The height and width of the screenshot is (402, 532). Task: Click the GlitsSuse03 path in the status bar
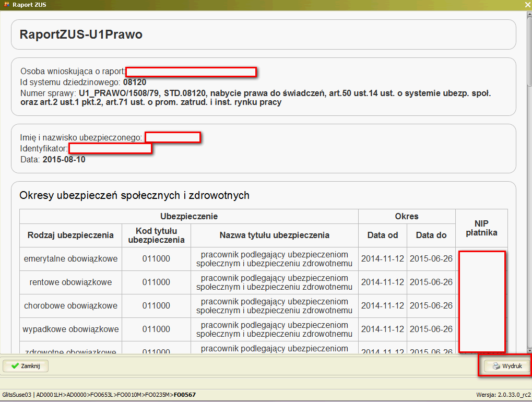pyautogui.click(x=99, y=395)
